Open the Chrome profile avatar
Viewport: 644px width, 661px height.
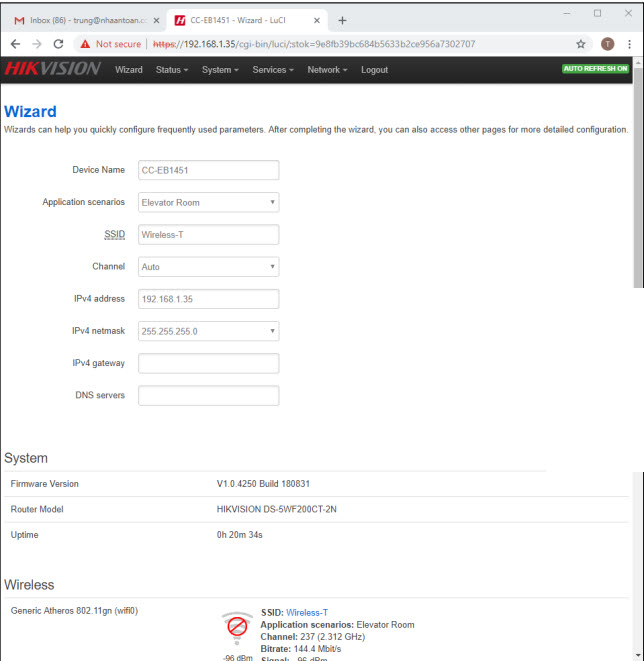pos(607,44)
